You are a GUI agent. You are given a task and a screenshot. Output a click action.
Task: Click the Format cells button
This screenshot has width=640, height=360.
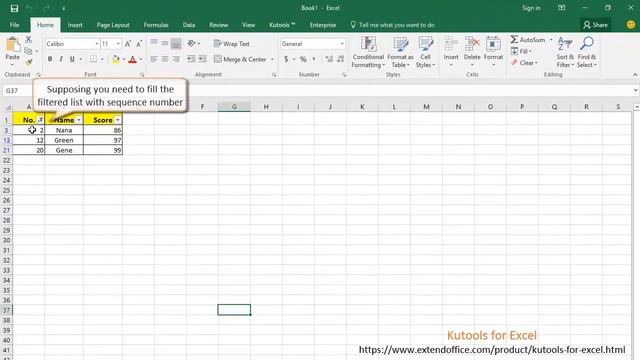493,52
